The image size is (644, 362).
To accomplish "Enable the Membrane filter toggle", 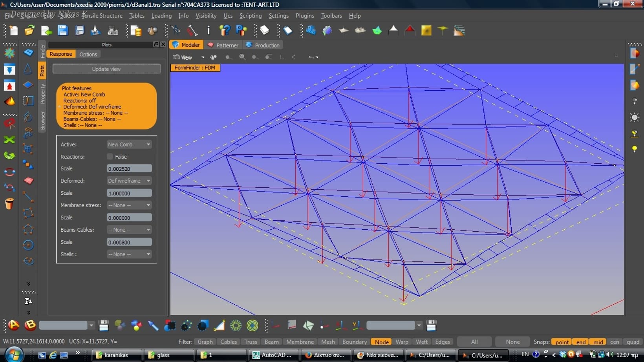I will click(300, 342).
